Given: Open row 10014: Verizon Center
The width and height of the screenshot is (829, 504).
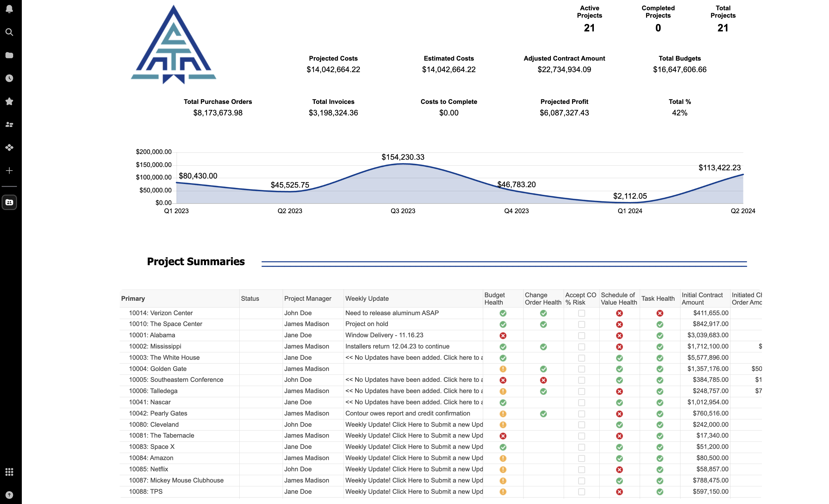Looking at the screenshot, I should click(161, 313).
